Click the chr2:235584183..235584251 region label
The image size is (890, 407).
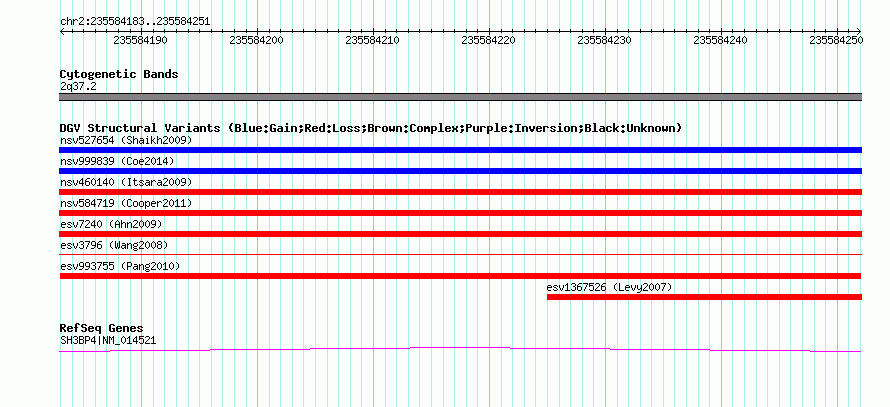(135, 22)
